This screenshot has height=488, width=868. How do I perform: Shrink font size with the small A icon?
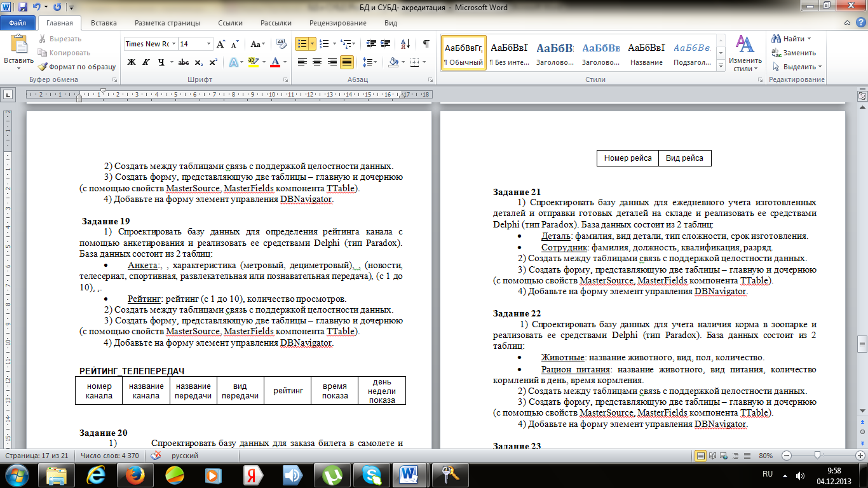coord(234,44)
